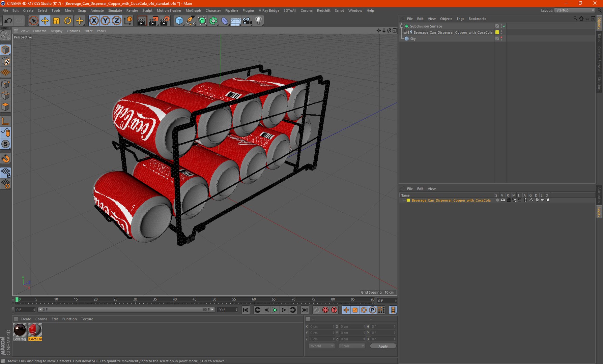
Task: Click the Undo arrow icon
Action: (x=8, y=21)
